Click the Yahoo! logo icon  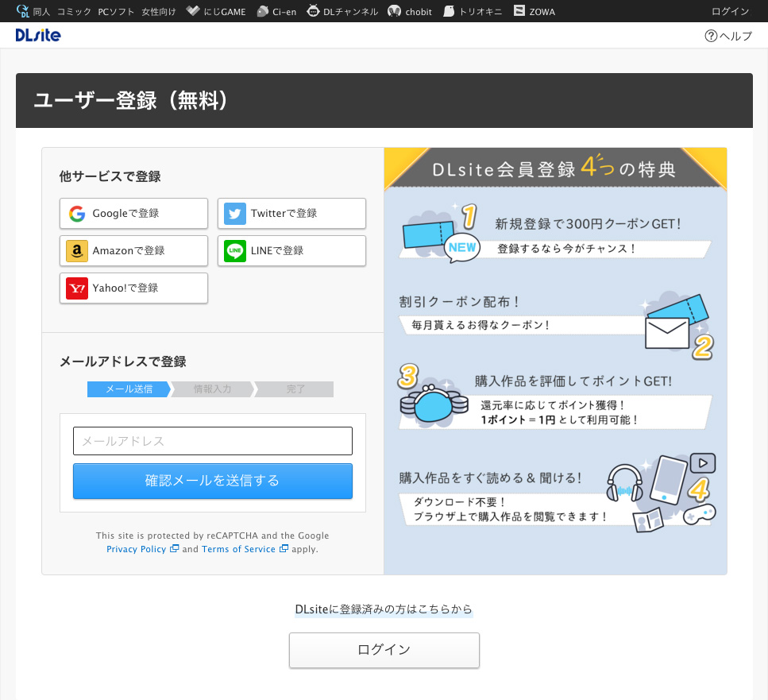click(77, 288)
